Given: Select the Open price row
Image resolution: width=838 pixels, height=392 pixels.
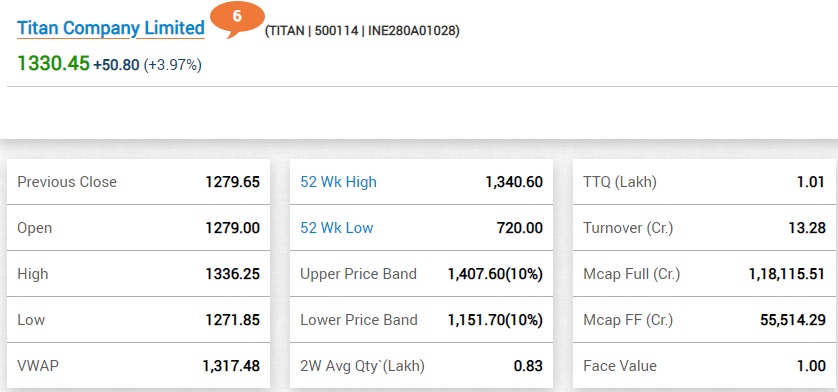Looking at the screenshot, I should pos(138,228).
